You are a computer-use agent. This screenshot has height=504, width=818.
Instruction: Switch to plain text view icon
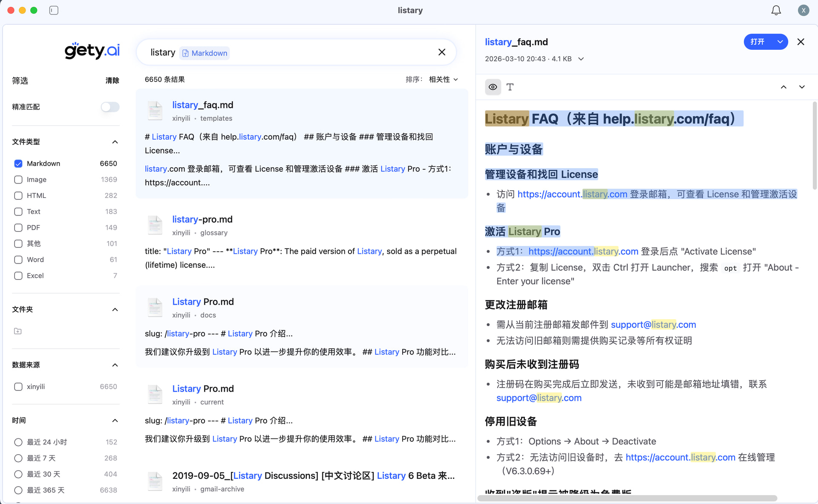[510, 87]
